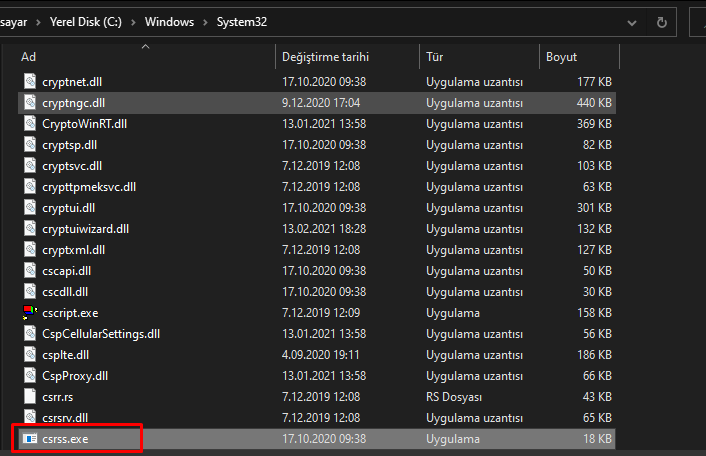Click the cryptuiwizard.dll file icon
Viewport: 706px width, 456px height.
pyautogui.click(x=30, y=229)
